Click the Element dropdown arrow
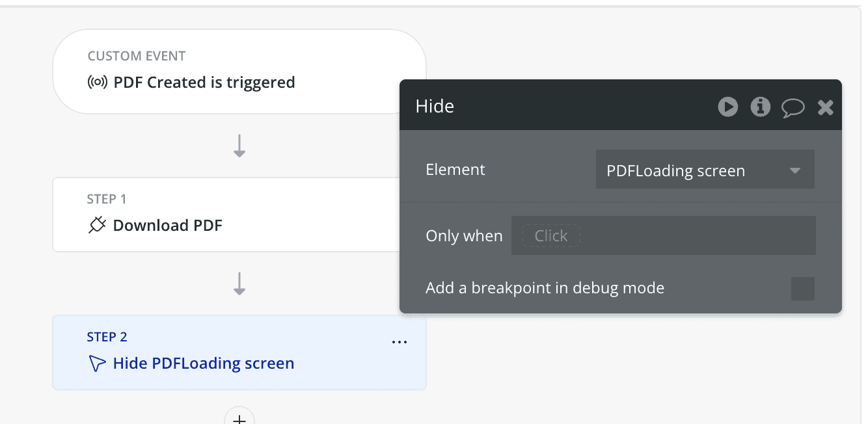Screen dimensions: 868x424 click(794, 171)
